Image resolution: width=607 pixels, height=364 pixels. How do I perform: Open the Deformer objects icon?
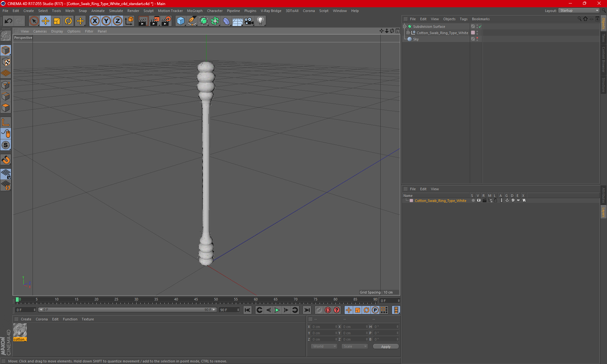[226, 21]
